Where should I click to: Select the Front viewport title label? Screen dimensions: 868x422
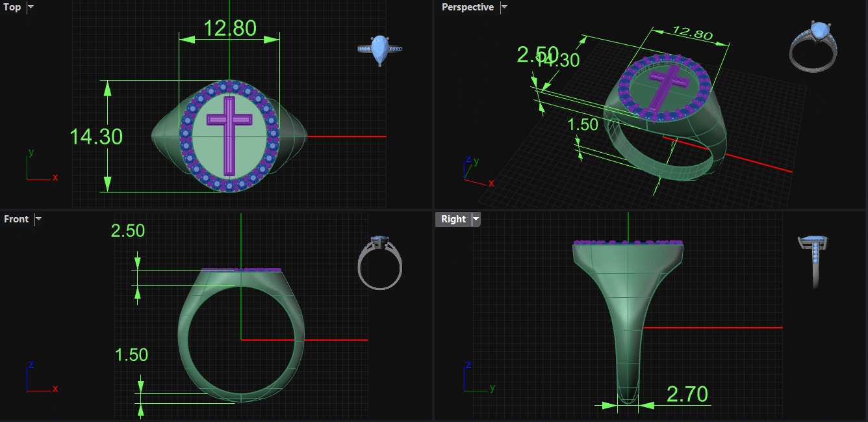click(16, 219)
